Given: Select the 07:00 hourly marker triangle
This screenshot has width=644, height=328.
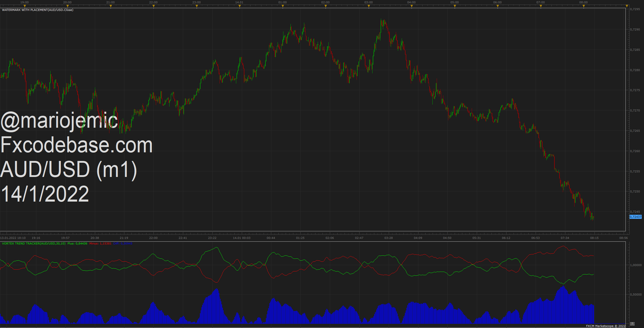Looking at the screenshot, I should pos(541,6).
